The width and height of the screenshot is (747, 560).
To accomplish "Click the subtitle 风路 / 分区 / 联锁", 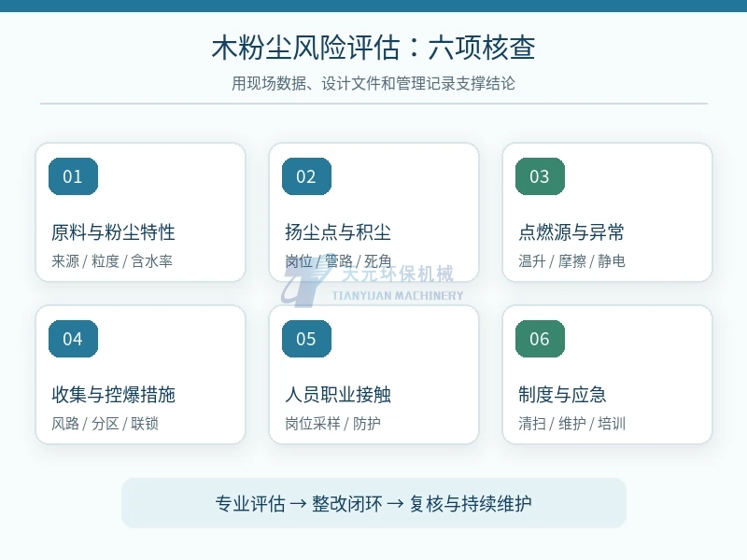I will tap(105, 424).
